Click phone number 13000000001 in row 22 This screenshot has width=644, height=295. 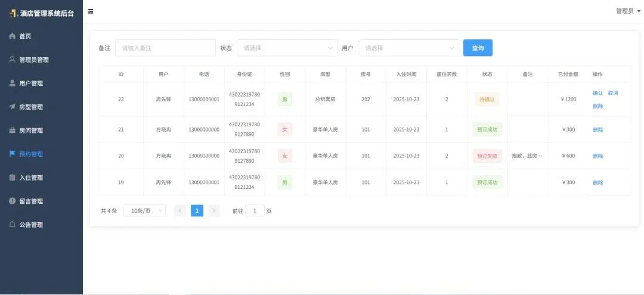204,100
